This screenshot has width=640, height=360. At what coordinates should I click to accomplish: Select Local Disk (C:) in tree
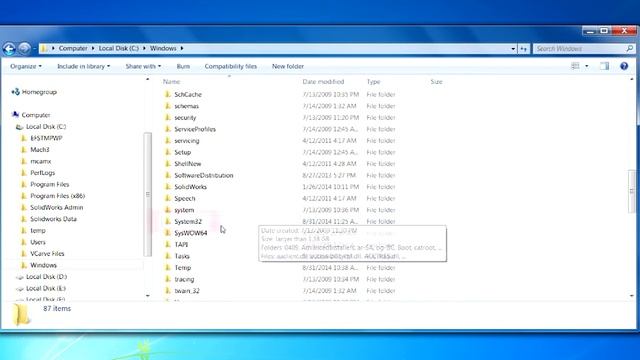(46, 127)
